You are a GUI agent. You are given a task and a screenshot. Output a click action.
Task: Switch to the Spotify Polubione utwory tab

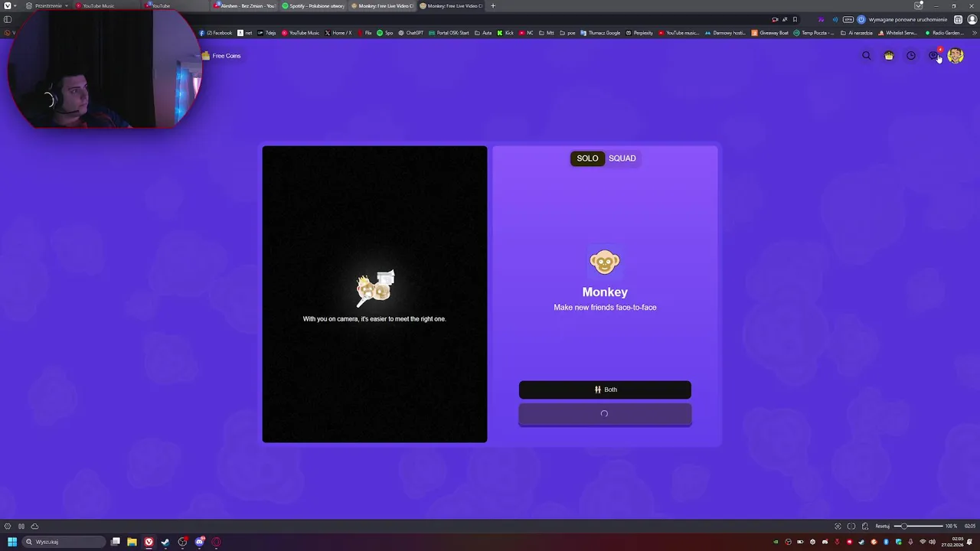click(314, 5)
